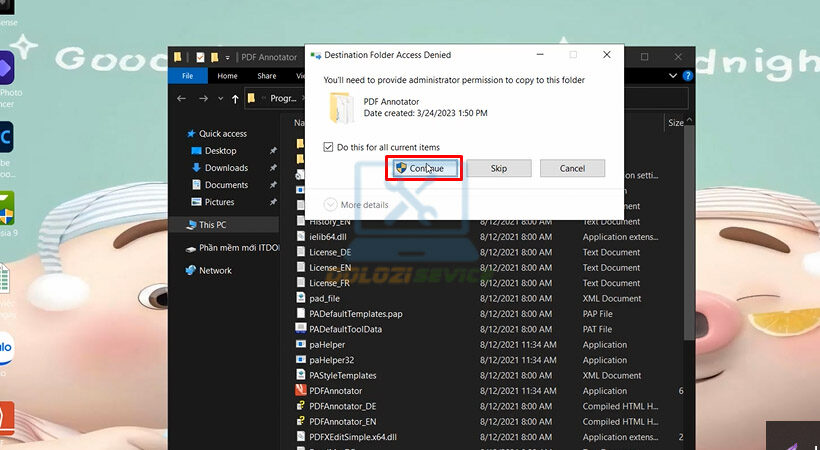Open Downloads folder in sidebar
The image size is (820, 450).
[226, 168]
